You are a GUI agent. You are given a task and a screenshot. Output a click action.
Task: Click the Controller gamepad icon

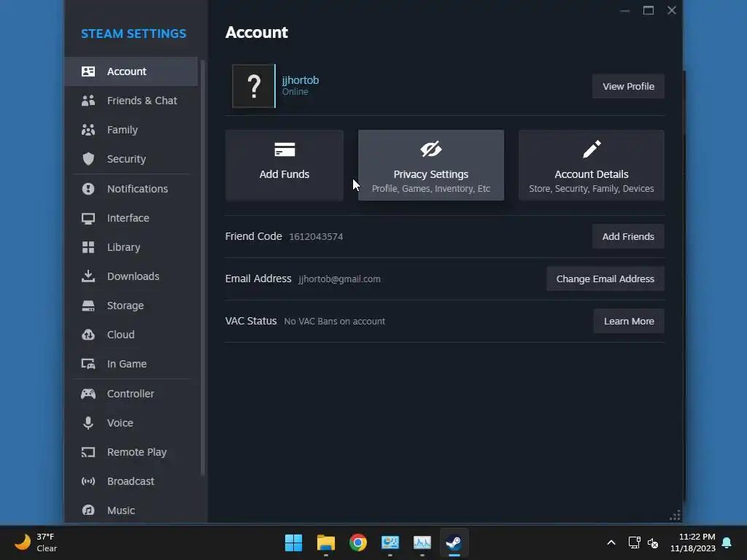pyautogui.click(x=88, y=394)
